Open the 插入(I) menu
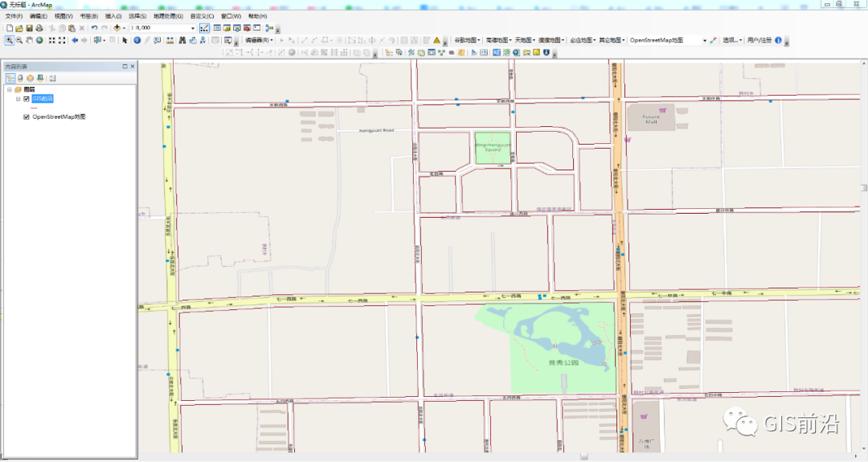Image resolution: width=868 pixels, height=462 pixels. pyautogui.click(x=113, y=16)
